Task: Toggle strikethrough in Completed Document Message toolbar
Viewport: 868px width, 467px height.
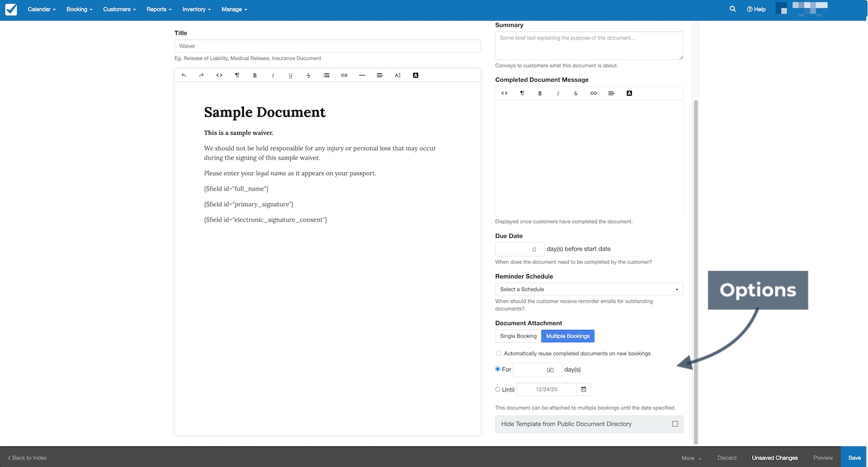Action: 575,93
